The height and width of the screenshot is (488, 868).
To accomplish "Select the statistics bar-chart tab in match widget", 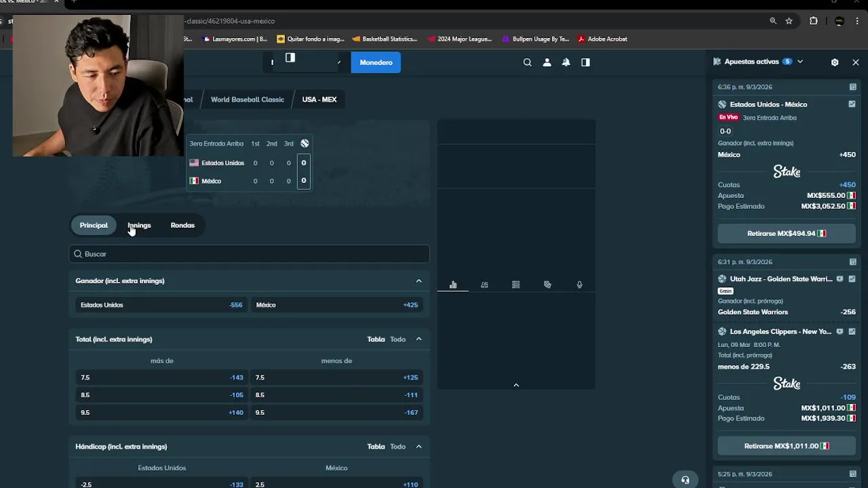I will (453, 285).
